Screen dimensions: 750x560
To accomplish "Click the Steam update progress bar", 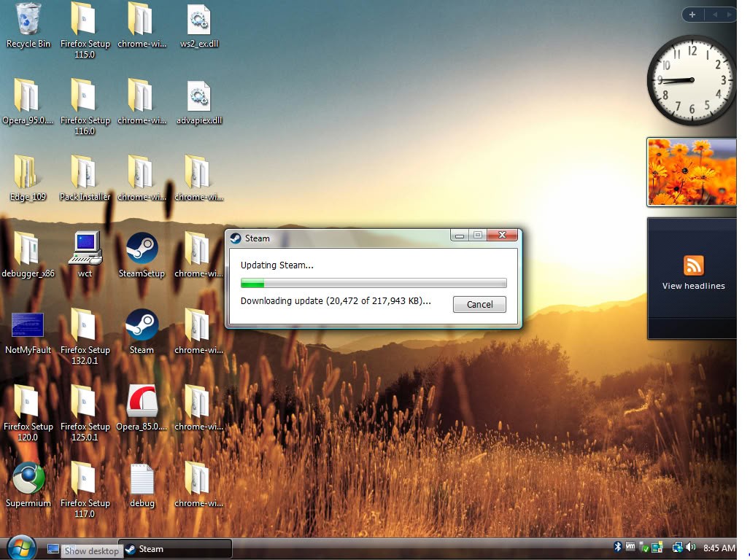I will coord(374,283).
